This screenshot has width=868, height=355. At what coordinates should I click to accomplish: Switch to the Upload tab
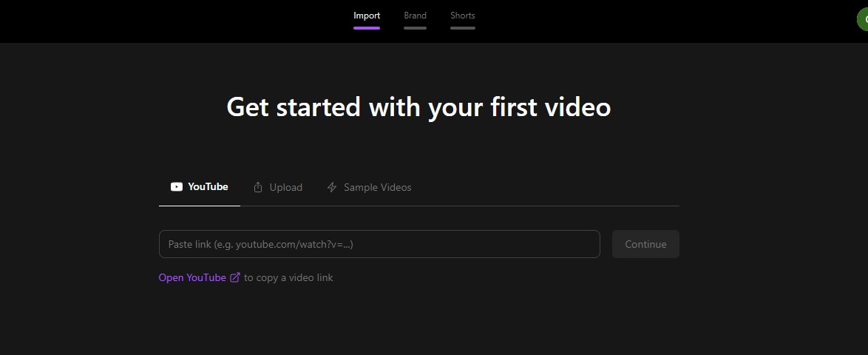pyautogui.click(x=278, y=187)
